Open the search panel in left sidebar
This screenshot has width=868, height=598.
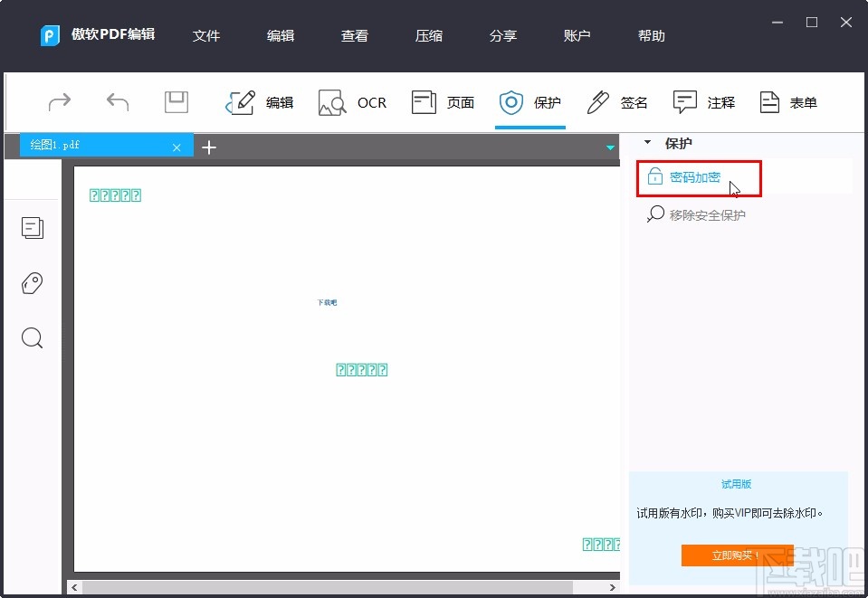[33, 337]
